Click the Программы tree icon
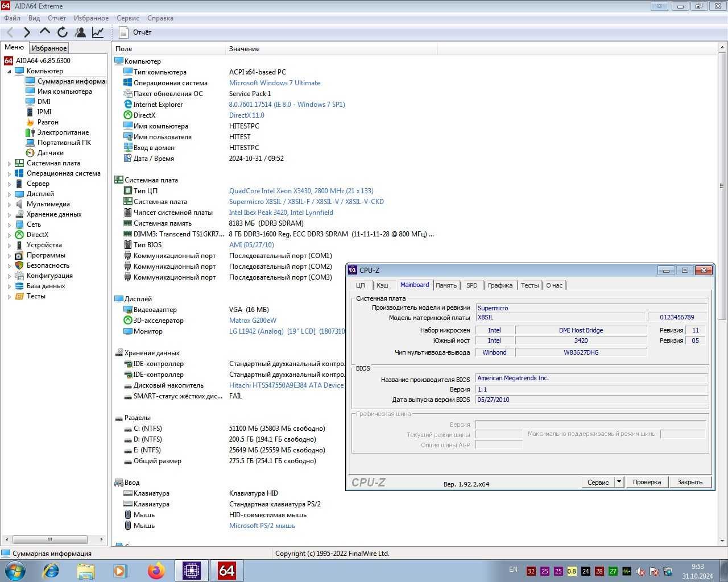Viewport: 728px width, 582px height. [x=19, y=255]
